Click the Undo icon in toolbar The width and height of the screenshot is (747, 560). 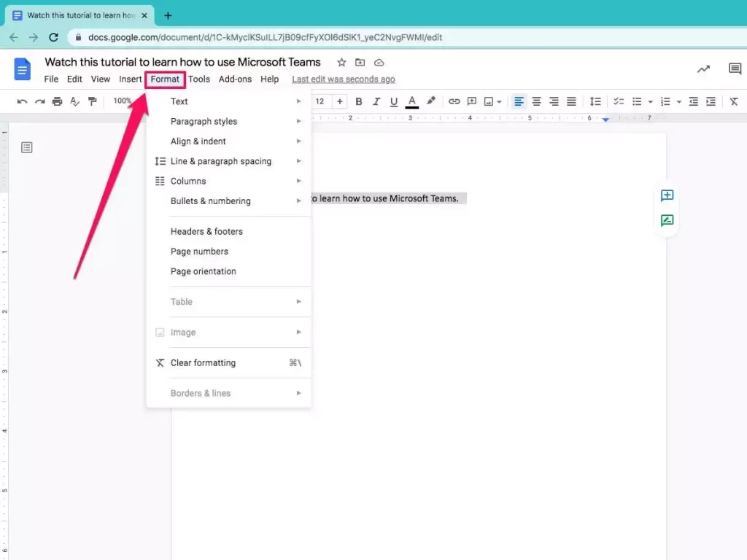(22, 101)
